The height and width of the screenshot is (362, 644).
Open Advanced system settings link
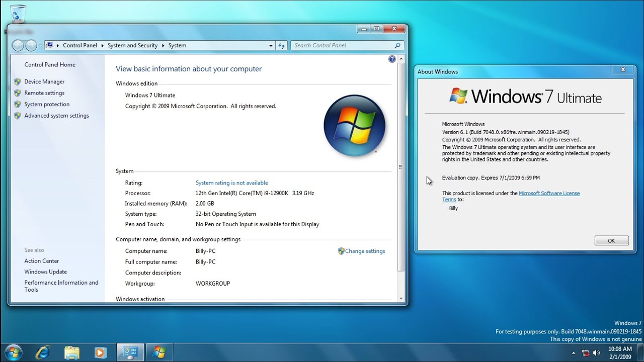point(56,116)
